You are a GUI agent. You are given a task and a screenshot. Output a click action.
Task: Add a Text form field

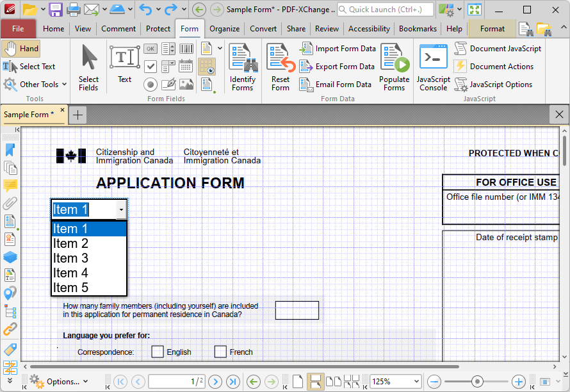[x=124, y=65]
